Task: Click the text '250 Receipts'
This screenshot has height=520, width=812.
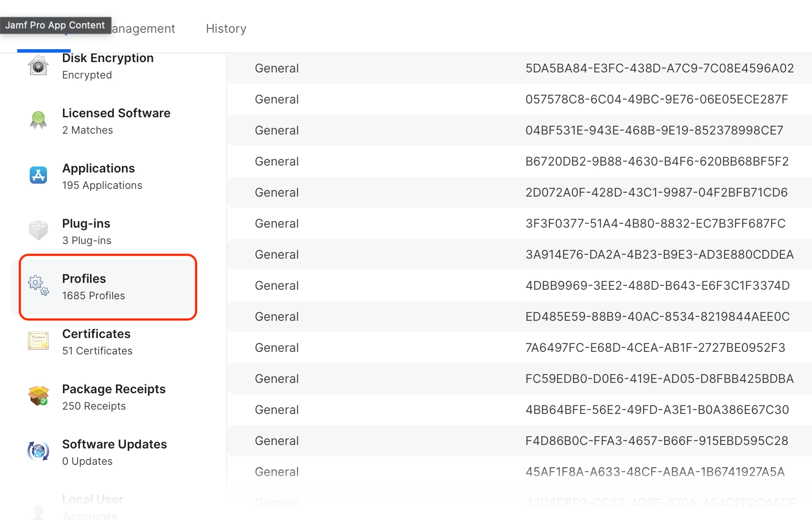Action: 94,406
